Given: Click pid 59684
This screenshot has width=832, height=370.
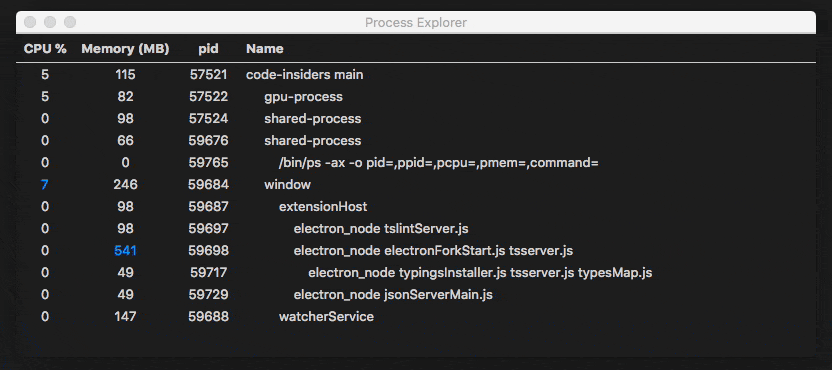Looking at the screenshot, I should click(x=209, y=185).
